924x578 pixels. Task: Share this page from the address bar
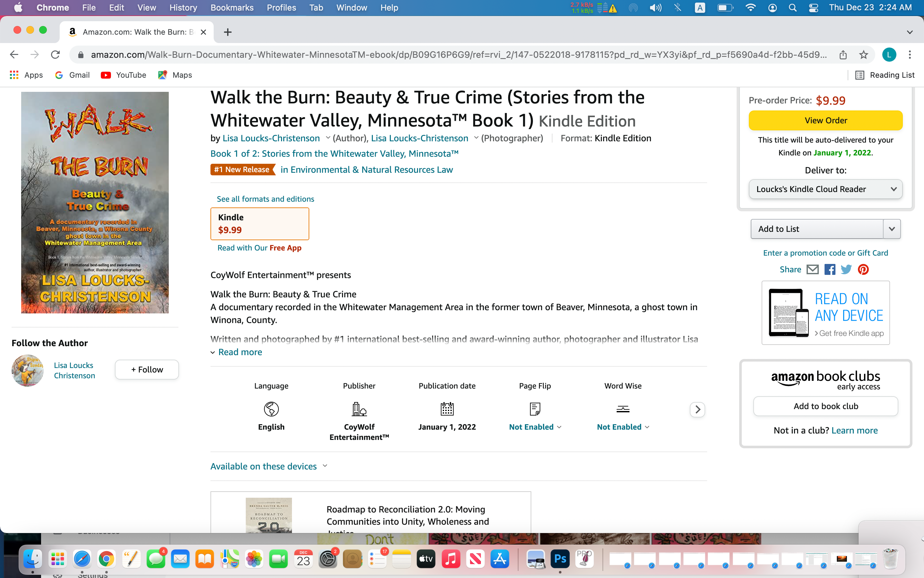point(843,55)
